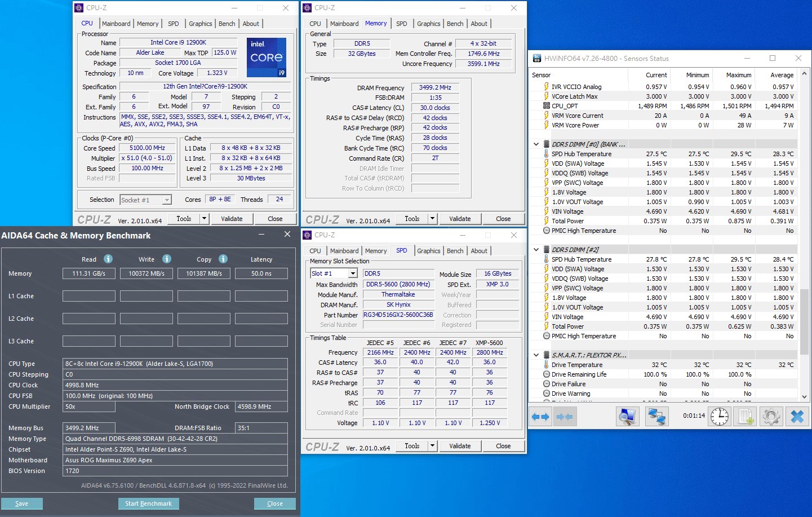Click the CPU_OPT fan sensor icon
The height and width of the screenshot is (517, 812).
tap(546, 105)
